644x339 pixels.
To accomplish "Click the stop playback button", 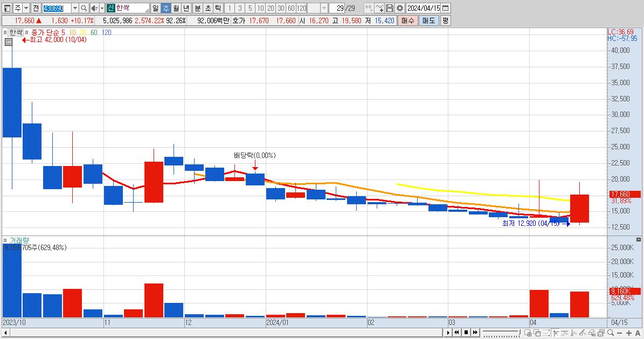I will coord(466,333).
